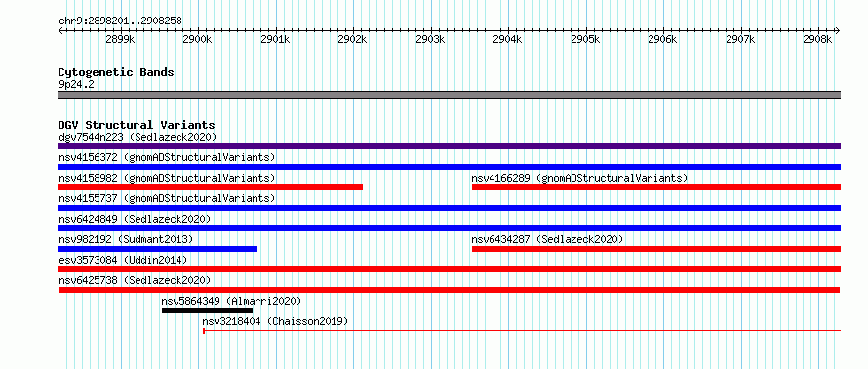Open the nsv6424849 (Sedlazeck2020) label
Viewport: 868px width, 369px height.
click(x=135, y=219)
